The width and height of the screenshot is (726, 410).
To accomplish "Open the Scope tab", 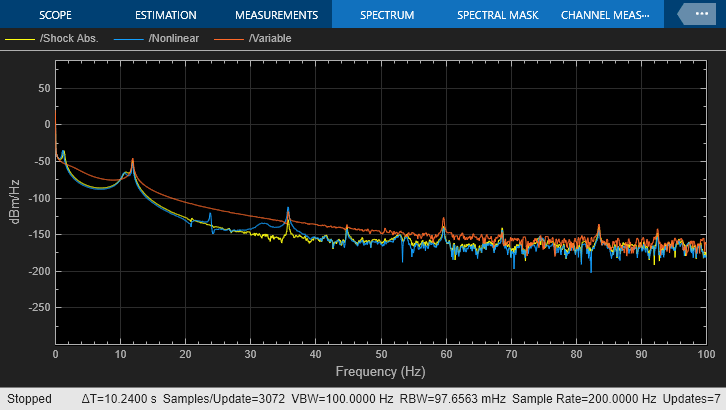I will (56, 16).
